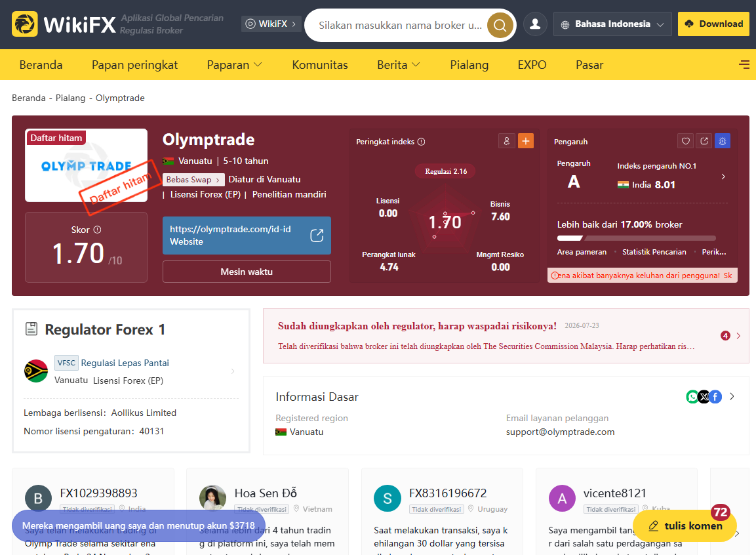Click the external link icon on website button
756x555 pixels.
(317, 236)
